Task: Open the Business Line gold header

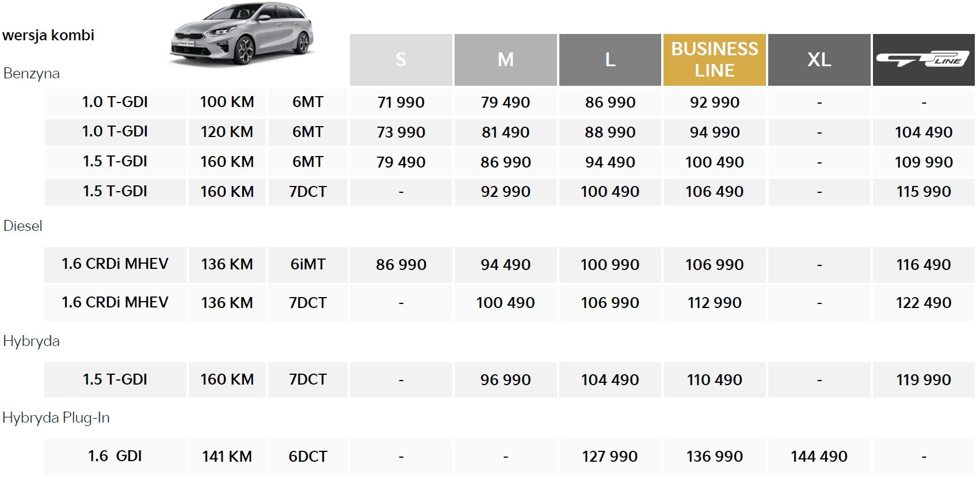Action: tap(714, 60)
